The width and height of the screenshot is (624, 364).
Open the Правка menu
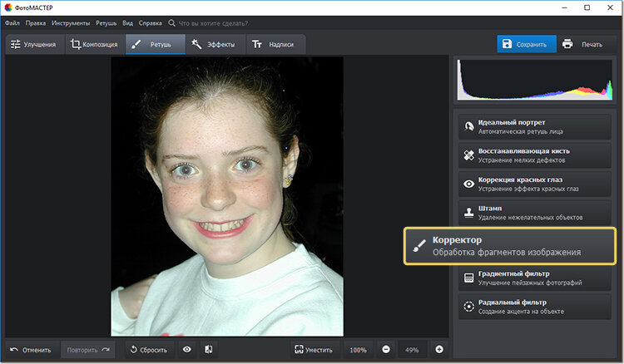point(36,23)
